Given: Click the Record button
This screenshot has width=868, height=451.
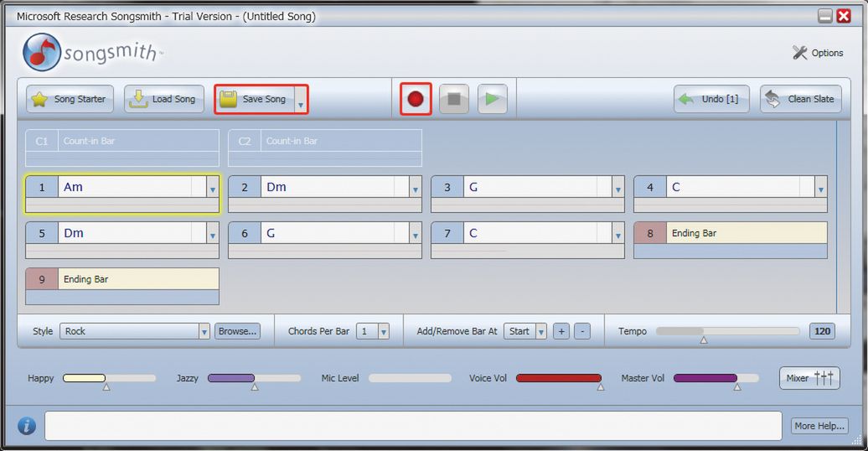Looking at the screenshot, I should tap(416, 99).
